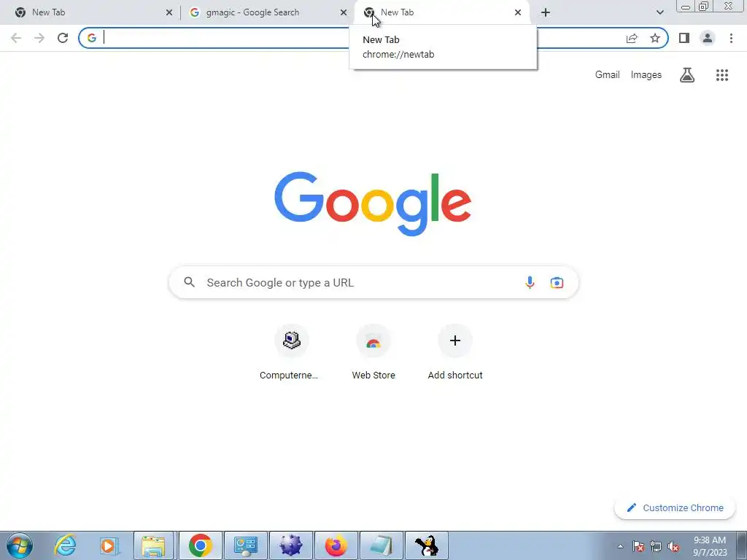Open a new tab with plus button
The height and width of the screenshot is (560, 747).
click(546, 12)
